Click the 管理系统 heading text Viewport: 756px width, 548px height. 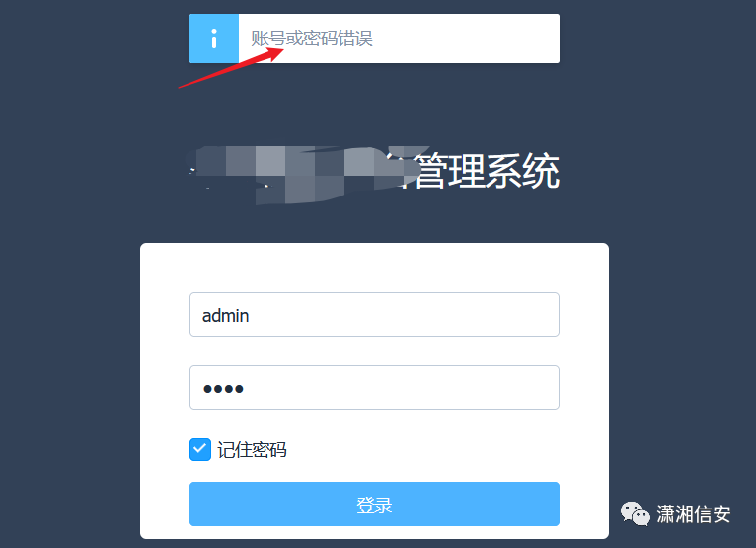click(487, 171)
